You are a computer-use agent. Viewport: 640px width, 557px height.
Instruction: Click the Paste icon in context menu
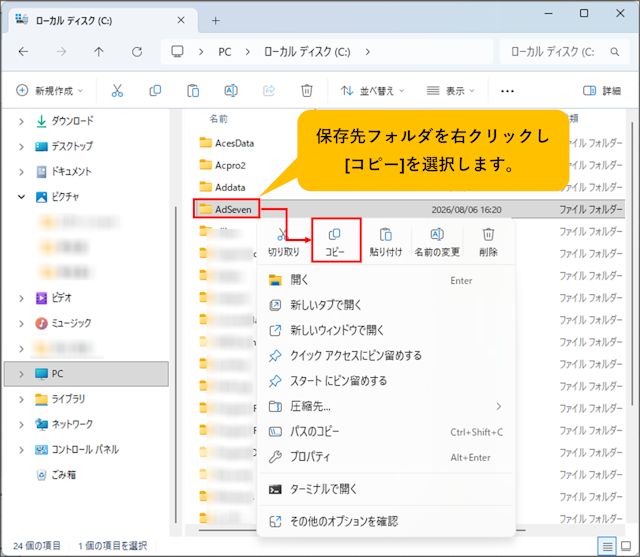pos(386,235)
